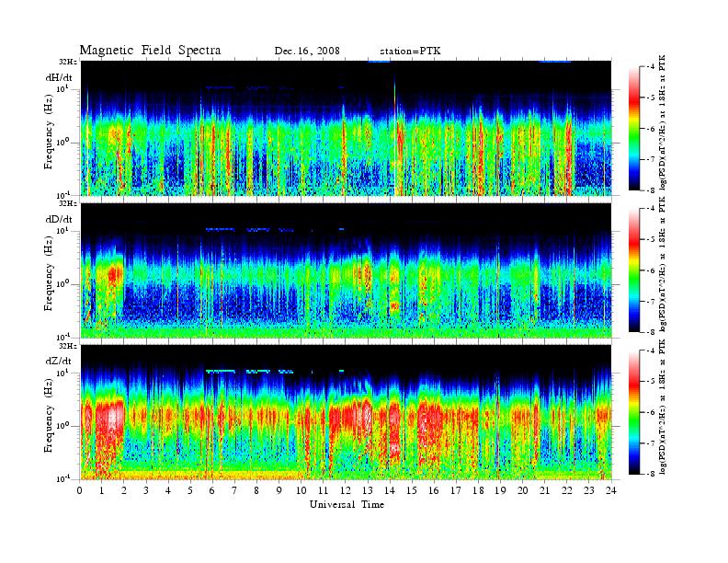Click the 'dZ/dt' panel label
Viewport: 728px width, 563px height.
point(59,361)
